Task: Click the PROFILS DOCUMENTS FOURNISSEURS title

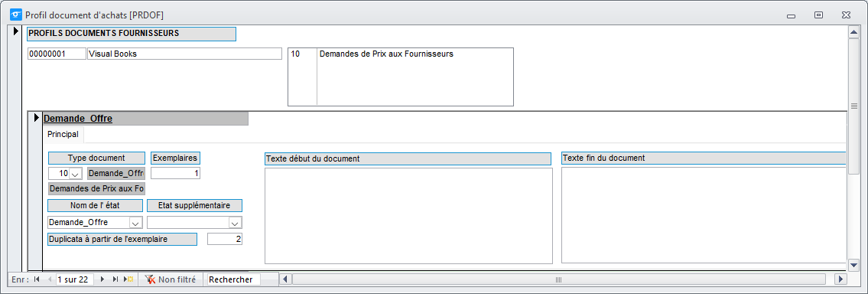Action: 132,34
